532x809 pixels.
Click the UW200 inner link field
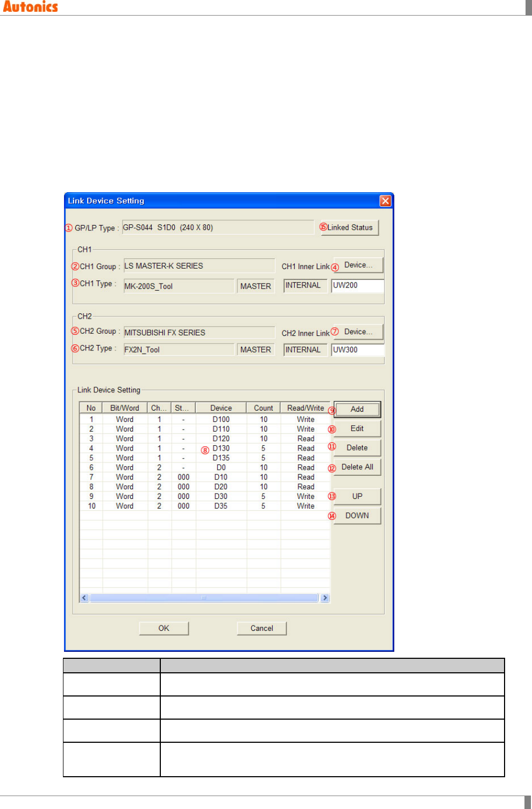coord(358,286)
